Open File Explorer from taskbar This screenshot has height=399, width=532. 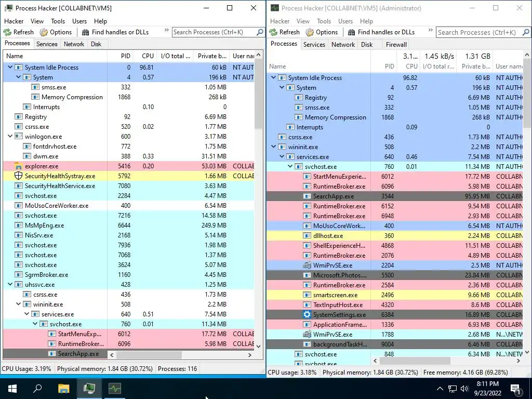63,389
